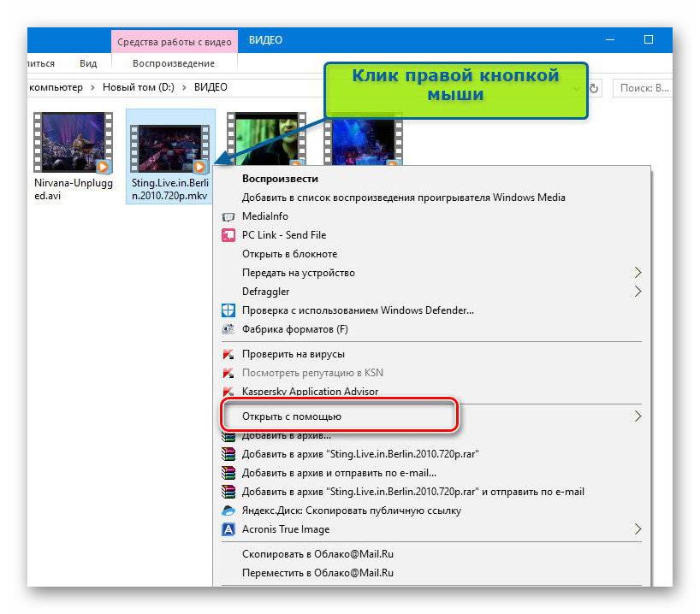Screen dimensions: 700x614
Task: Select Открыть с помощью menu entry
Action: (x=431, y=416)
